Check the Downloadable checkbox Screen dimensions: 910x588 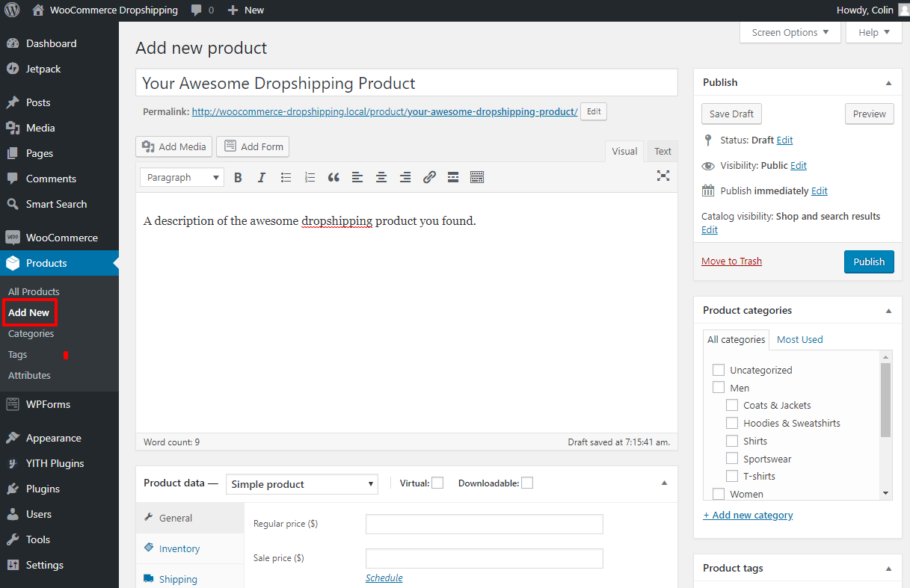coord(527,483)
